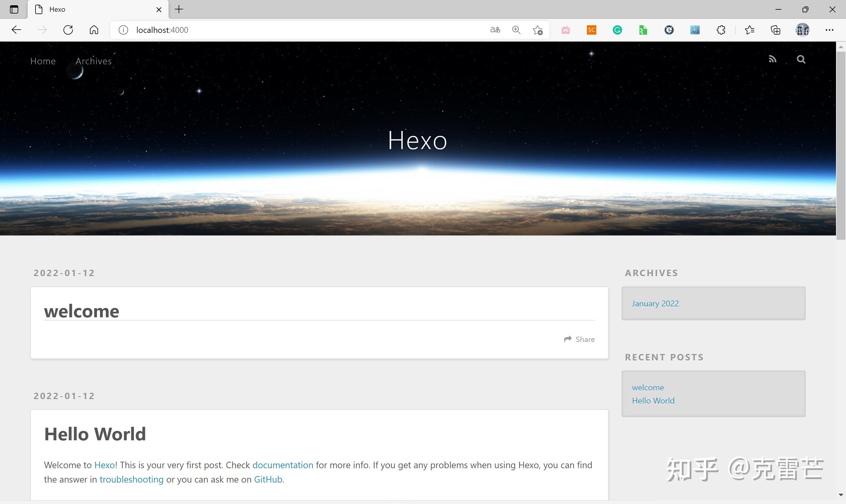Click the zoom magnifier in address bar
Image resolution: width=846 pixels, height=504 pixels.
[516, 30]
